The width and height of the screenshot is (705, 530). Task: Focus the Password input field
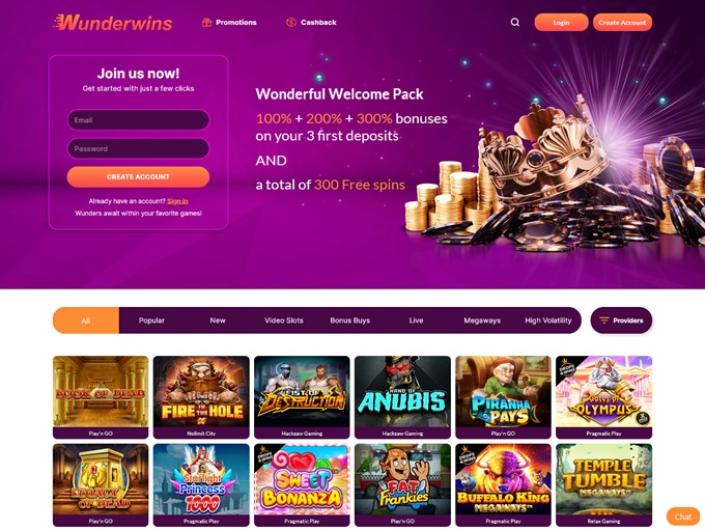[x=138, y=148]
